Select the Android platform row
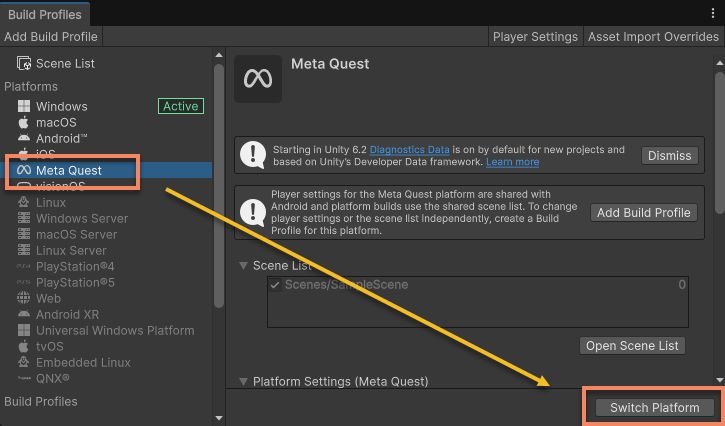 pyautogui.click(x=106, y=138)
